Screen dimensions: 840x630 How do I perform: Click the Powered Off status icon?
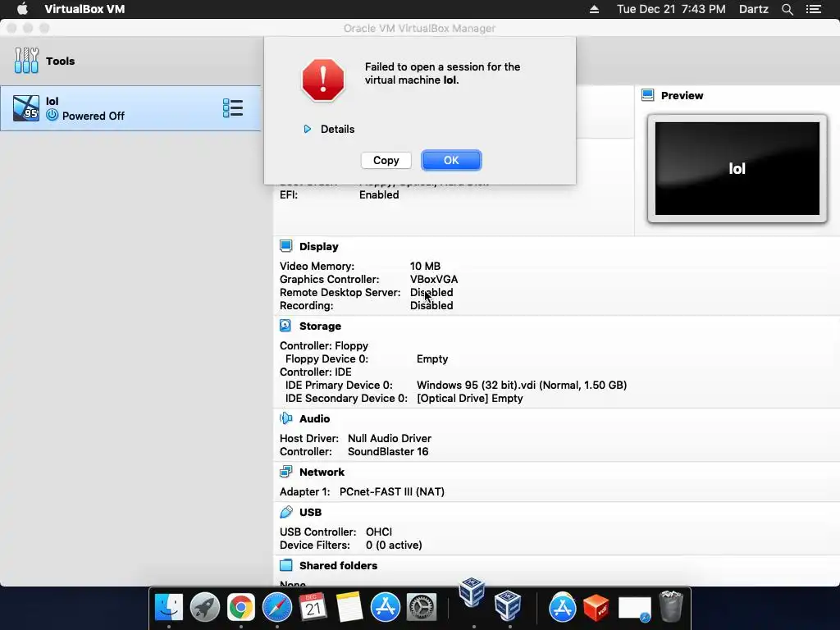point(52,115)
